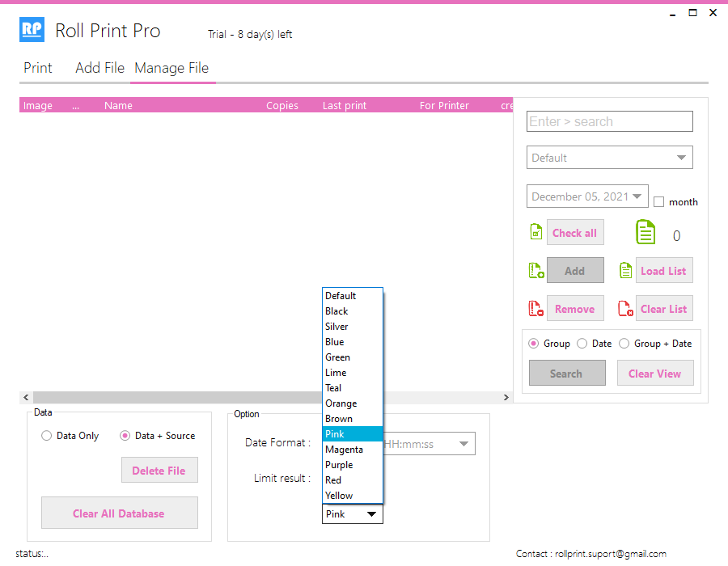This screenshot has height=566, width=728.
Task: Click the Clear View button
Action: click(x=654, y=374)
